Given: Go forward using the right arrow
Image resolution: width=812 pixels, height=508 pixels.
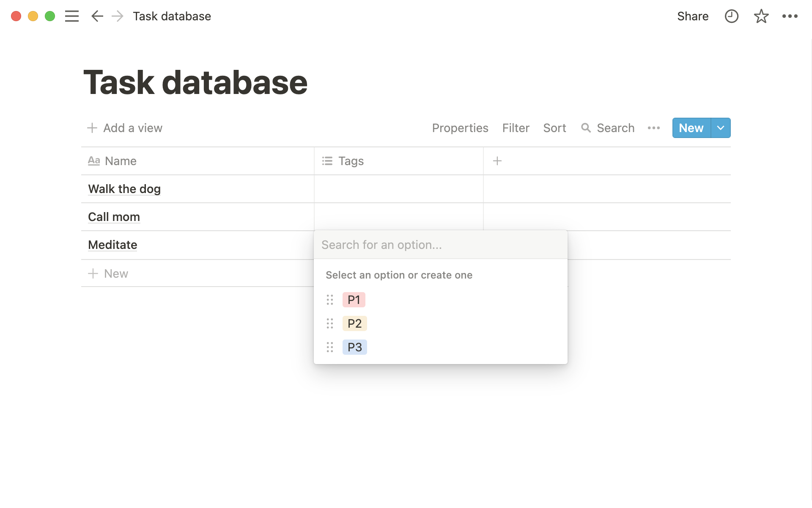Looking at the screenshot, I should [x=117, y=16].
